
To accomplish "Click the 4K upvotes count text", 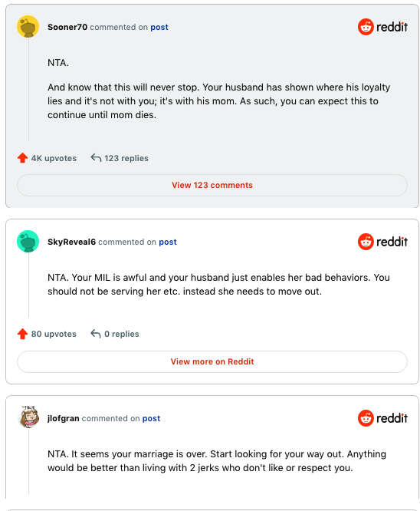I will click(54, 158).
